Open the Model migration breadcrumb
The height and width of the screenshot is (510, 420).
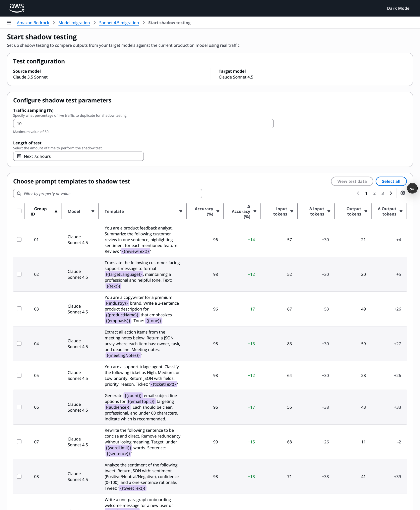pos(74,23)
